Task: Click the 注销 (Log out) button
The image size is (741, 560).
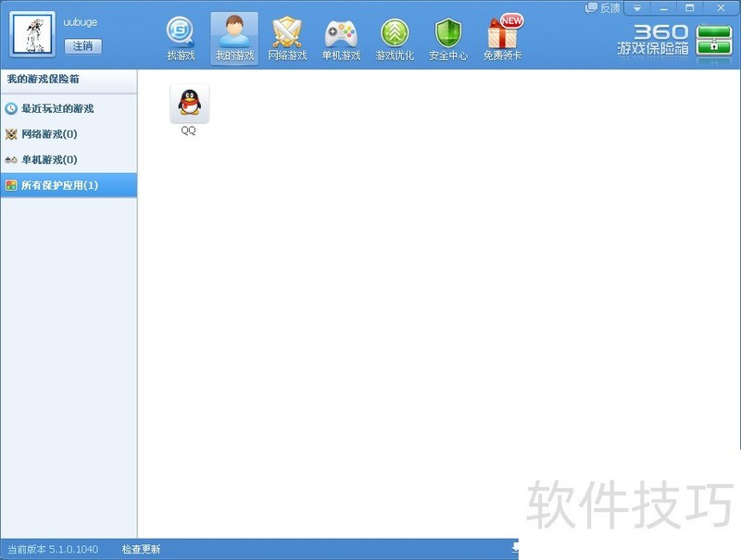Action: (82, 45)
